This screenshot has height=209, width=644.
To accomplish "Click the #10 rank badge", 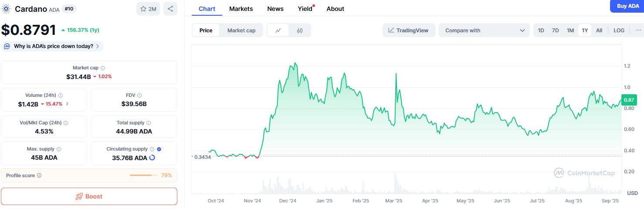I will coord(69,9).
